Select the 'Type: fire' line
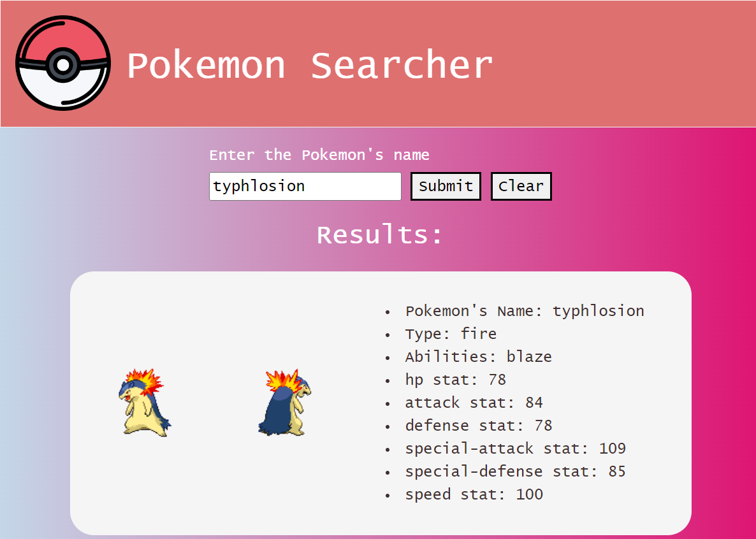756x539 pixels. coord(451,334)
